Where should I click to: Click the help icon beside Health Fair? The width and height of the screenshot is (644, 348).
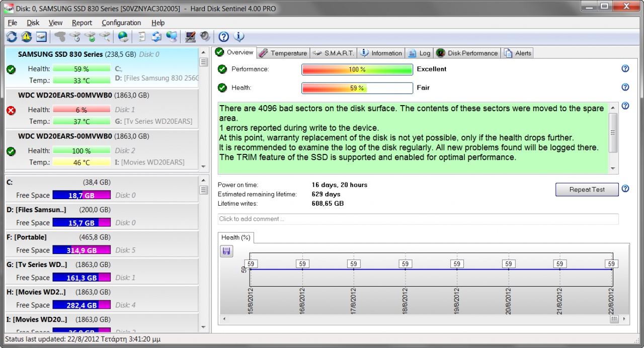(x=625, y=87)
